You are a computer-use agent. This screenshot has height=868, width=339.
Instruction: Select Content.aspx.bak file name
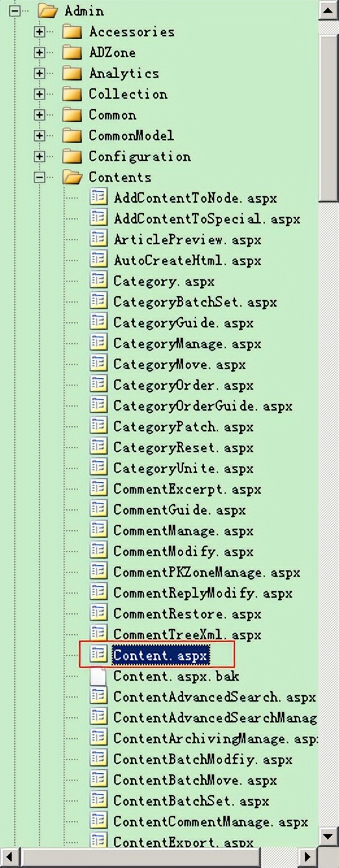tap(176, 677)
